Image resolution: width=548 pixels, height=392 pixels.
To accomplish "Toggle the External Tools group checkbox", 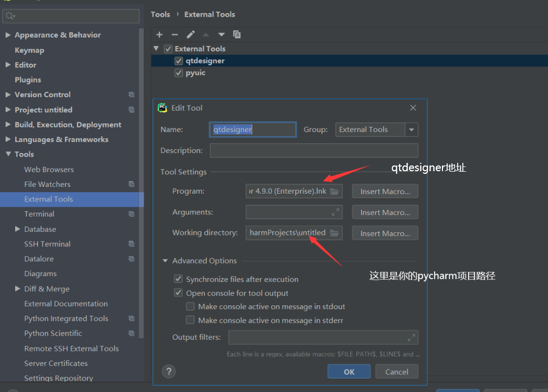I will point(168,49).
